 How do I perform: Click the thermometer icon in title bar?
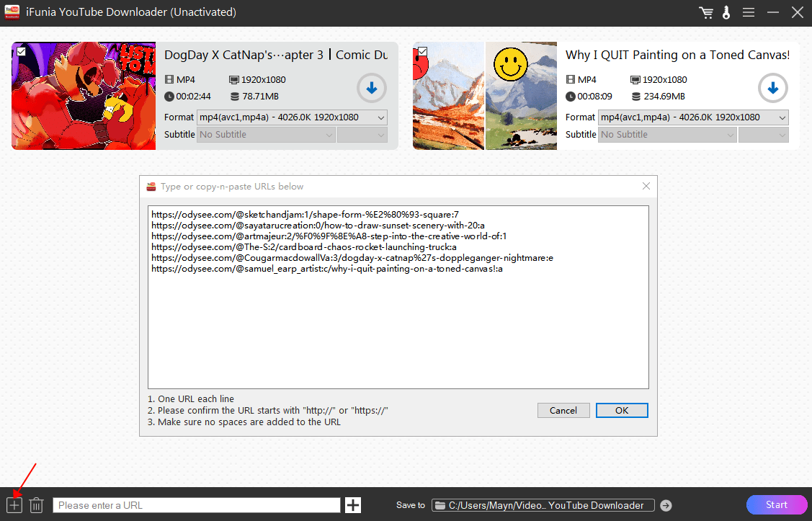tap(726, 13)
